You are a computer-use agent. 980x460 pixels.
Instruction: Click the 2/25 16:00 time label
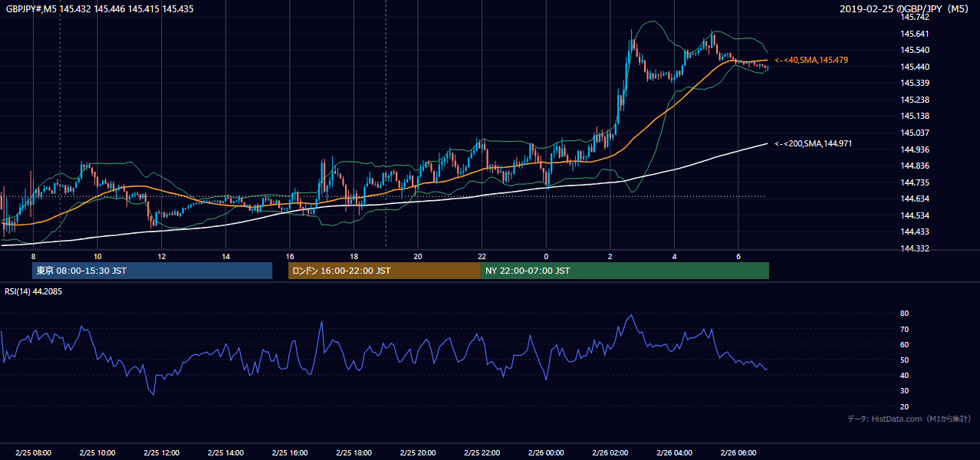pyautogui.click(x=290, y=453)
